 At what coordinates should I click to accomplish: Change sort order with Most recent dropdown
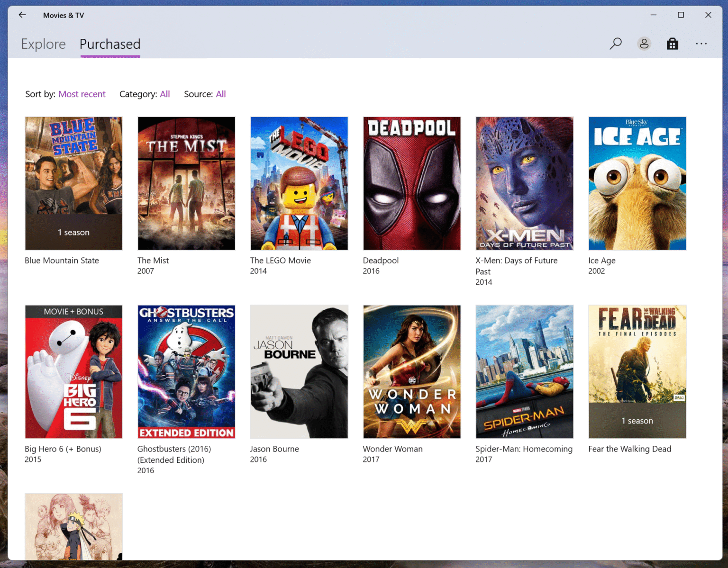(x=82, y=94)
